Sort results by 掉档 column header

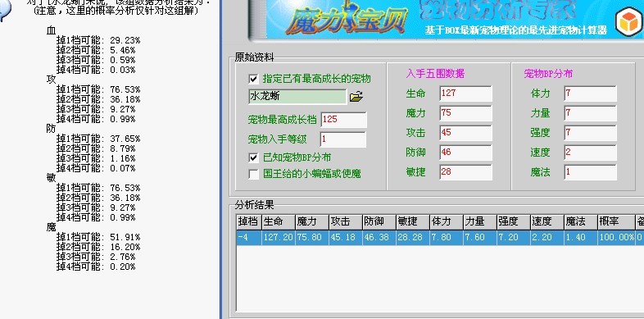[x=249, y=222]
